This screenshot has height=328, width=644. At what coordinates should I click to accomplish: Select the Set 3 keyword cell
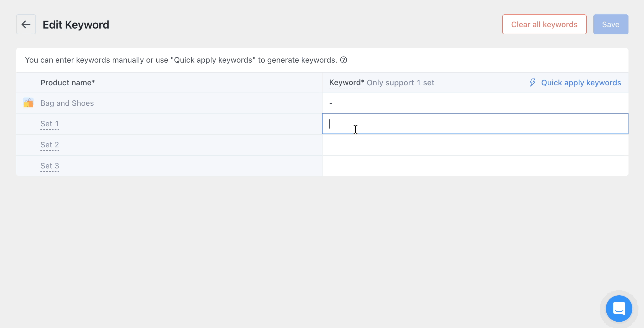tap(475, 166)
